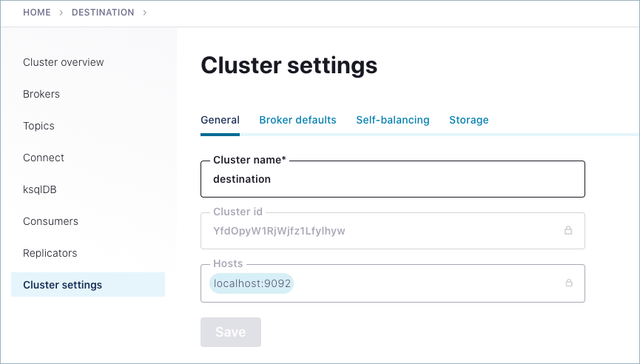
Task: Navigate to Brokers page
Action: point(41,94)
